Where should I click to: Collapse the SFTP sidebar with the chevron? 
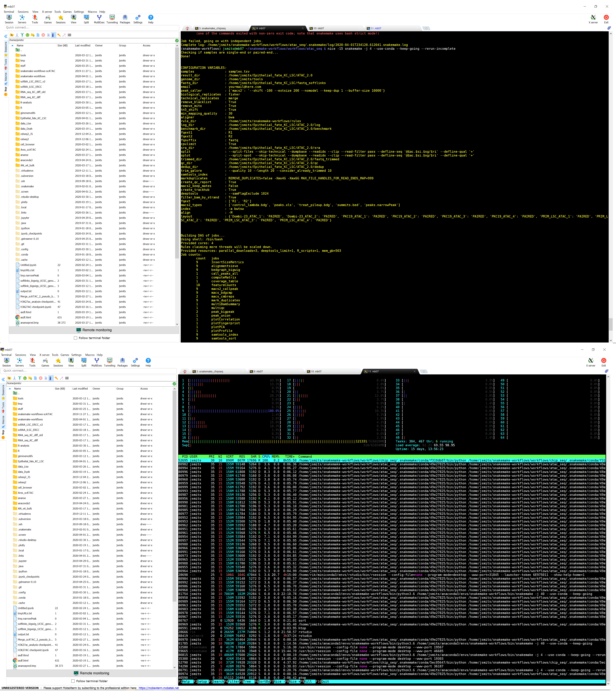pyautogui.click(x=6, y=36)
